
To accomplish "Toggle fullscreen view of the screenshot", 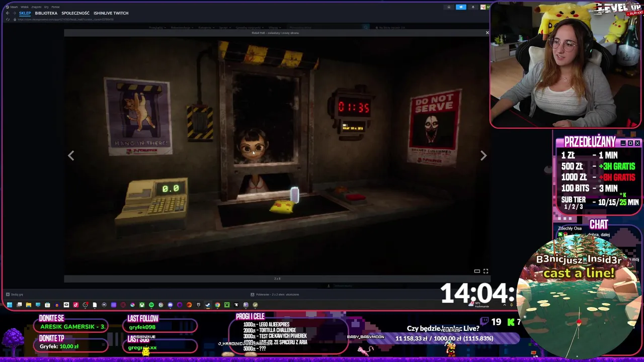I will point(486,271).
